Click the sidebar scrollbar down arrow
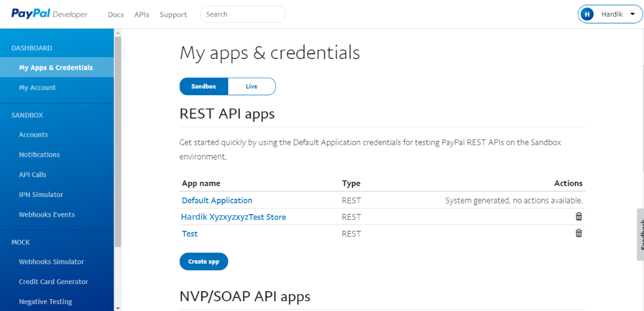Image resolution: width=644 pixels, height=311 pixels. click(x=118, y=307)
